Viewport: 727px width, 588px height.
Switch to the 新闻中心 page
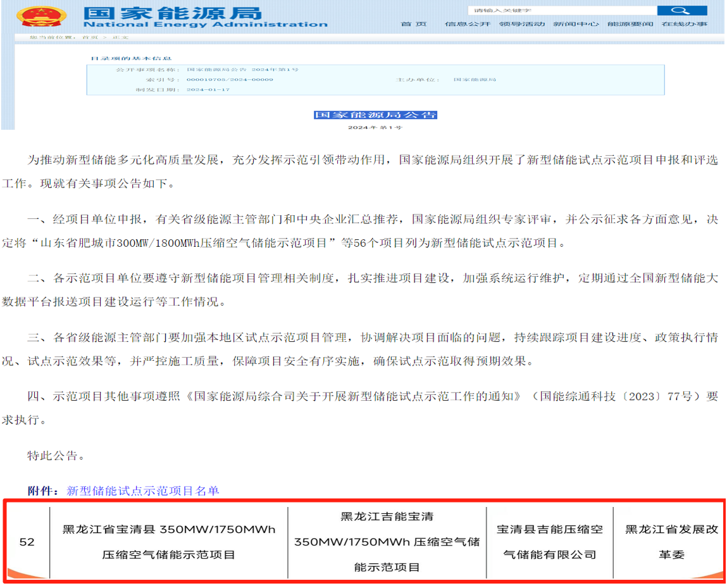(x=576, y=24)
